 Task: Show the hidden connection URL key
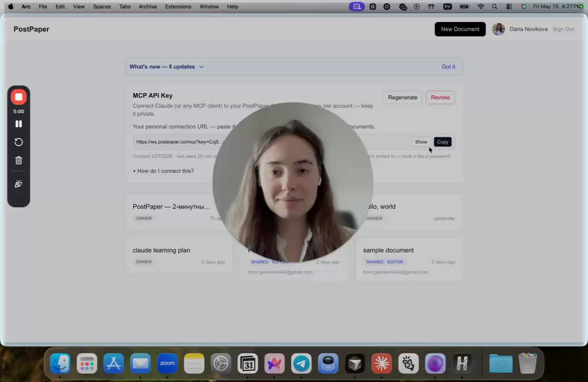pyautogui.click(x=421, y=142)
